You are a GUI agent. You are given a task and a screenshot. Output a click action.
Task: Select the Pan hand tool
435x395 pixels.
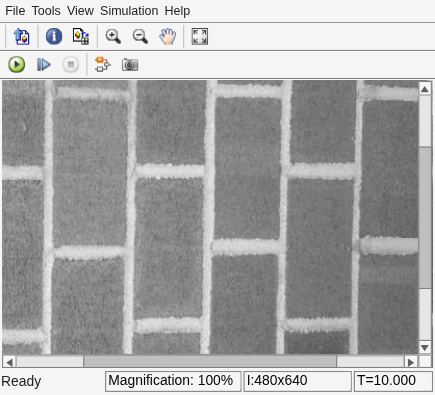click(x=167, y=36)
